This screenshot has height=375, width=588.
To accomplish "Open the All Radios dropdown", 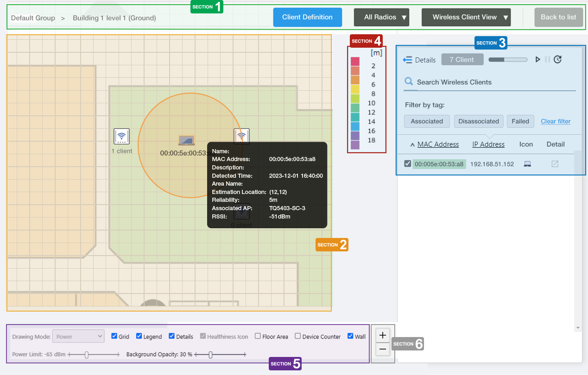I will pos(381,17).
